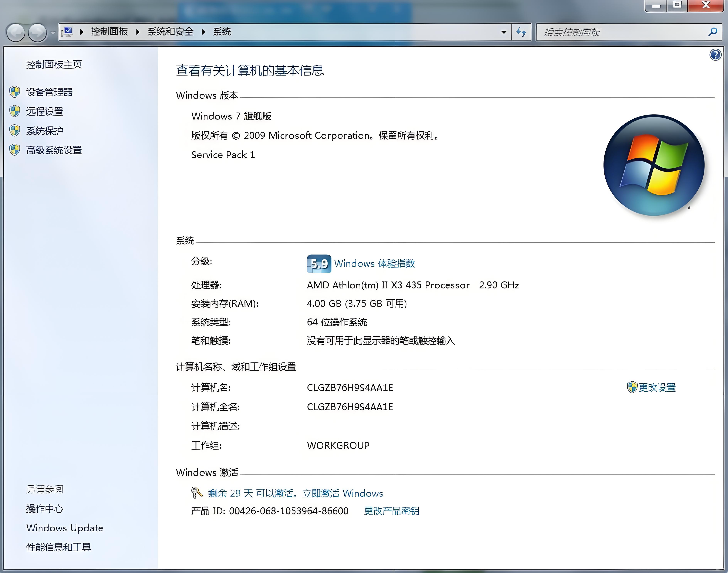Expand the 系统和安全 breadcrumb arrow
728x573 pixels.
click(204, 32)
